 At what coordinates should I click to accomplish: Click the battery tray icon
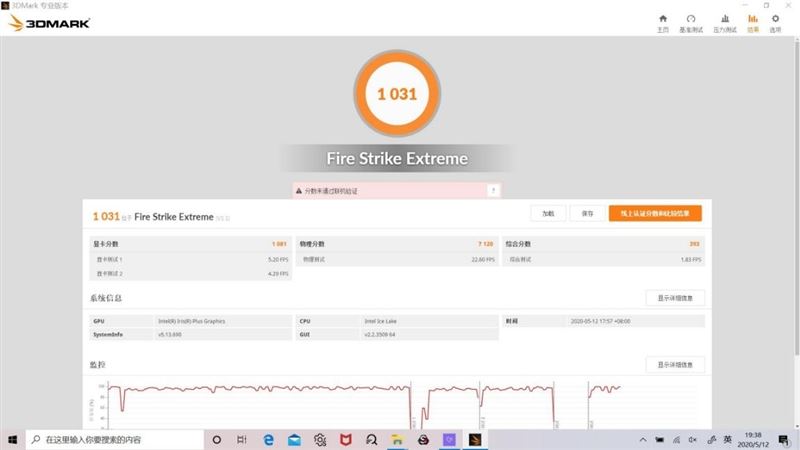click(660, 439)
